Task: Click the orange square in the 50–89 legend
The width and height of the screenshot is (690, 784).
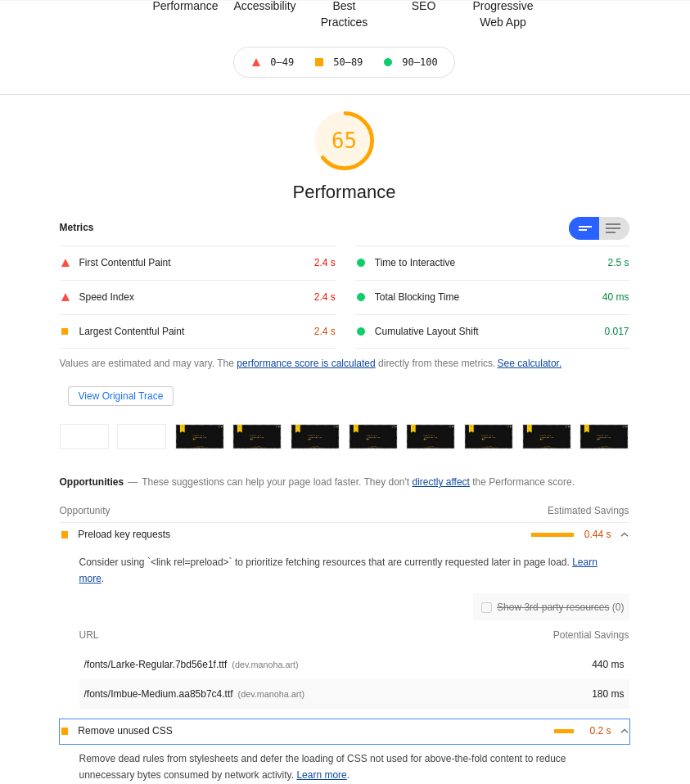Action: pos(319,62)
